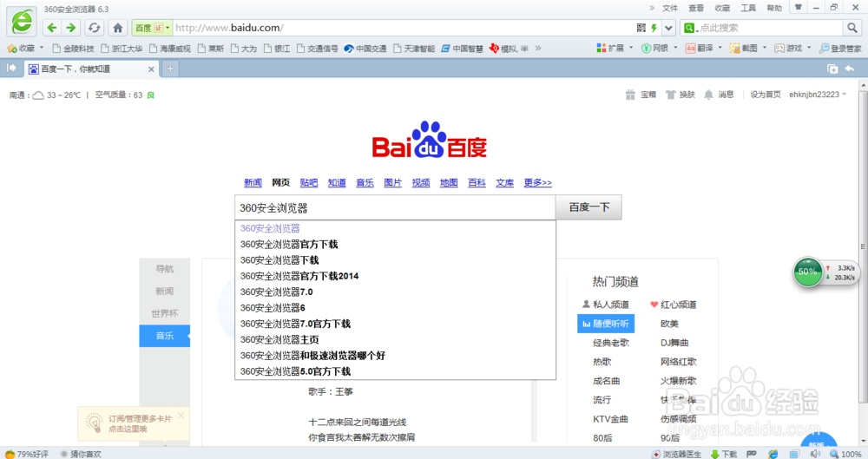Select the suggestion 360安全浏览器官方下载2014
This screenshot has width=868, height=459.
pyautogui.click(x=395, y=276)
